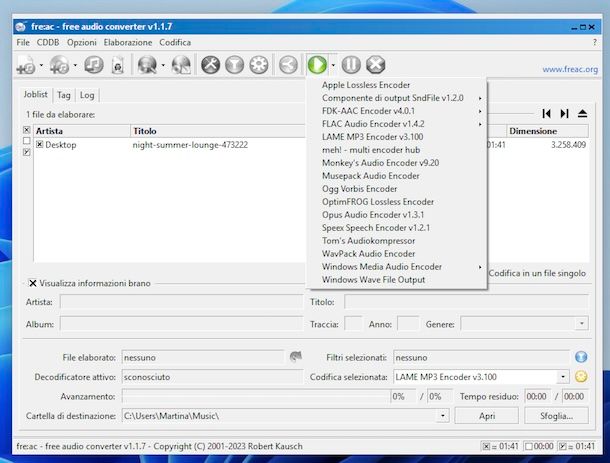Click the blue filter info icon
Image resolution: width=610 pixels, height=463 pixels.
[x=581, y=357]
